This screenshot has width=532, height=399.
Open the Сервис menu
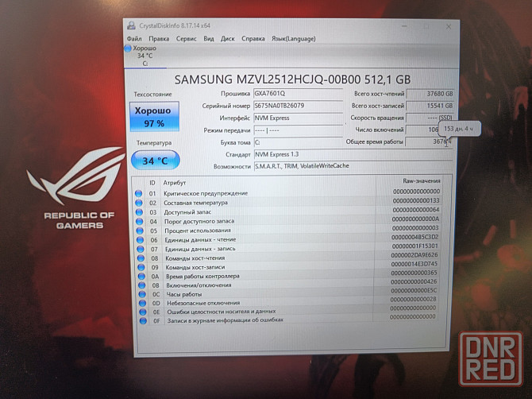click(187, 39)
